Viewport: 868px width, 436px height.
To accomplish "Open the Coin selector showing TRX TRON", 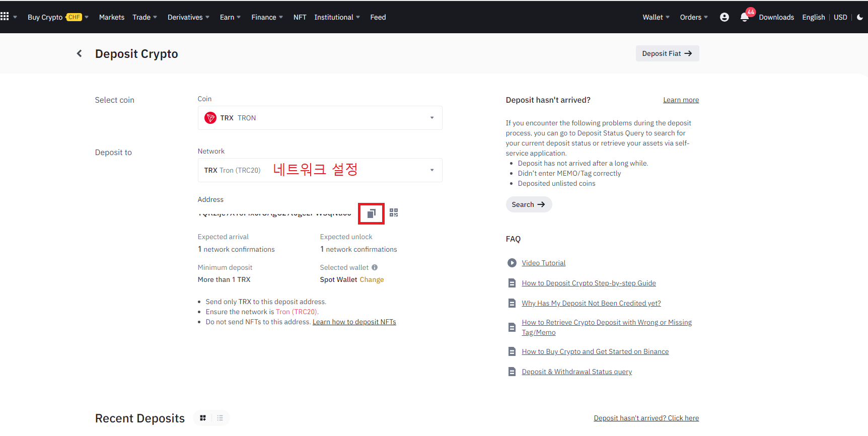I will tap(320, 118).
